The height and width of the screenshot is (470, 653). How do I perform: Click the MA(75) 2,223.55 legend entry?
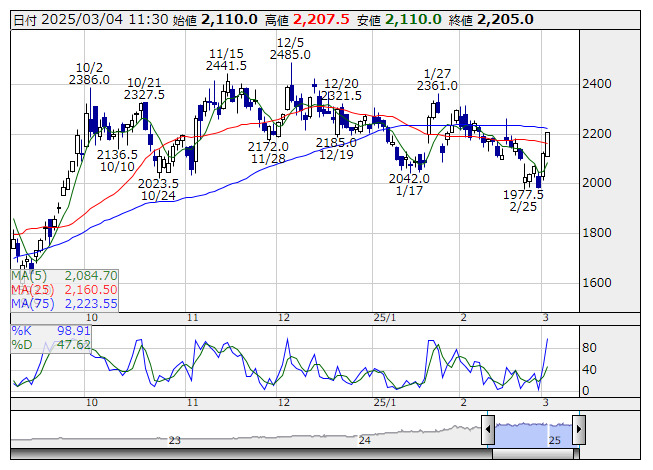[65, 303]
